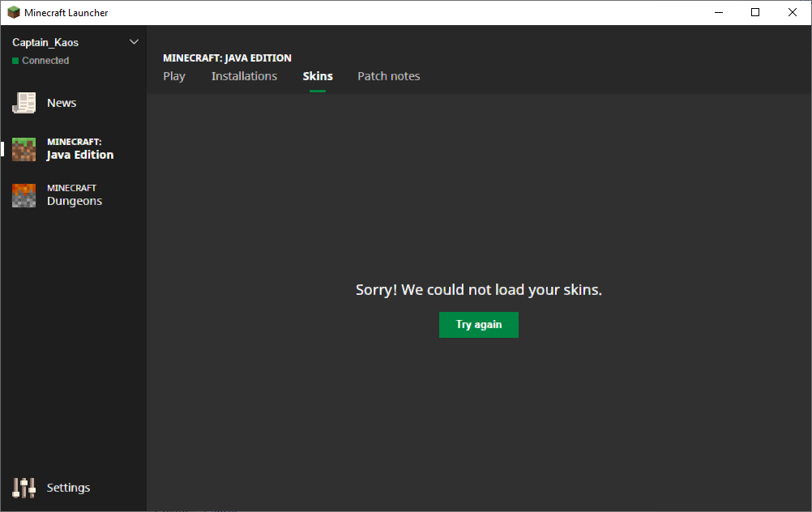
Task: Select the Java Edition grass block icon
Action: [24, 149]
